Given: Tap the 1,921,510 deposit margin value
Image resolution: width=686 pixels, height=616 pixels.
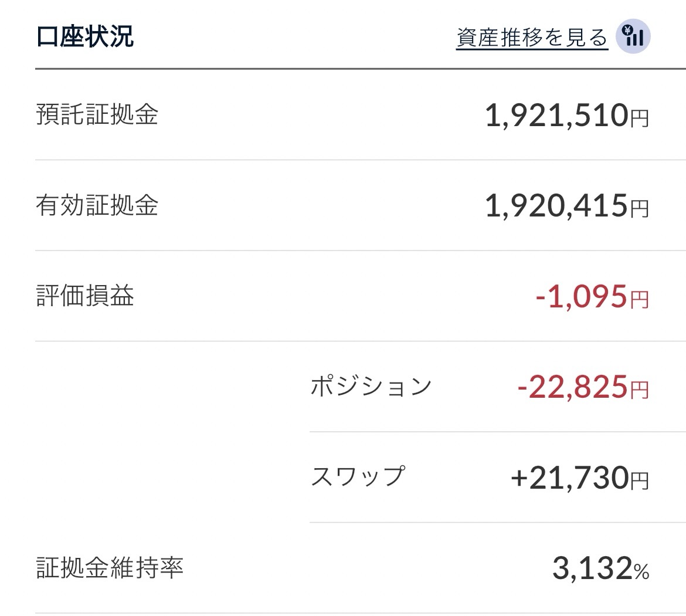Looking at the screenshot, I should click(556, 116).
